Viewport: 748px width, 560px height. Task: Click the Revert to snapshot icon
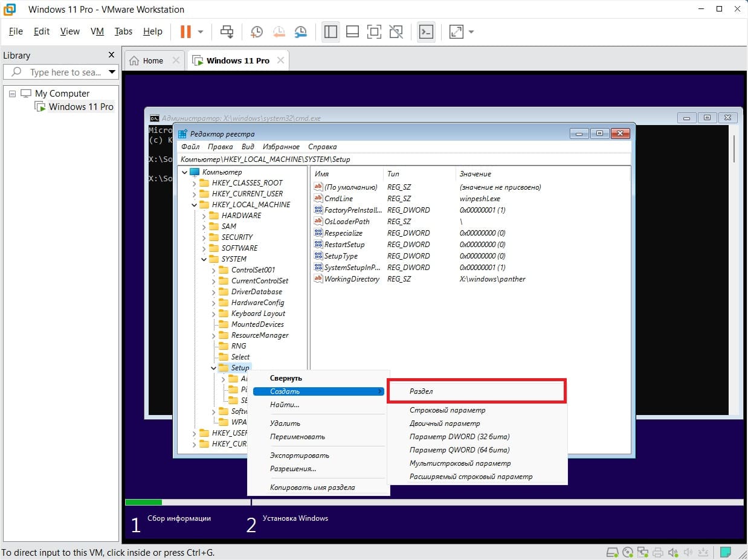pos(279,32)
